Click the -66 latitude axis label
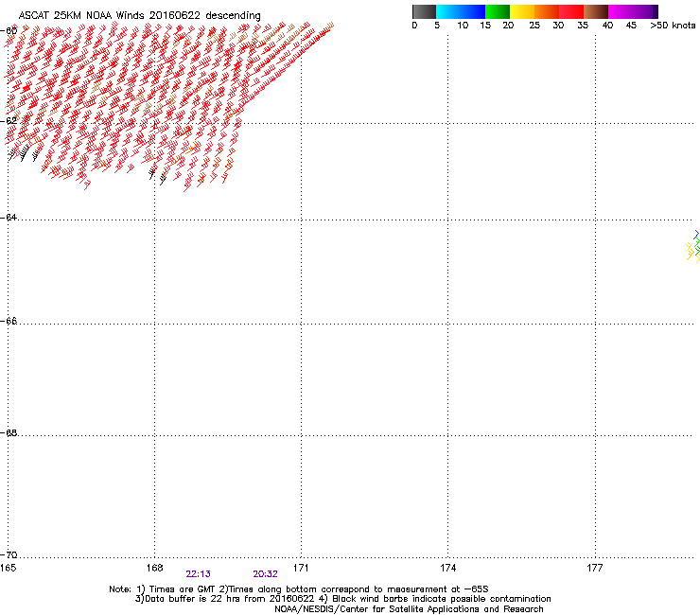700x615 pixels. point(9,321)
